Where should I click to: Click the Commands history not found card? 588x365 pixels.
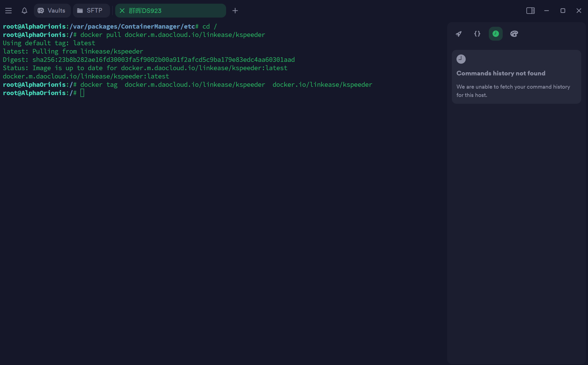[516, 77]
